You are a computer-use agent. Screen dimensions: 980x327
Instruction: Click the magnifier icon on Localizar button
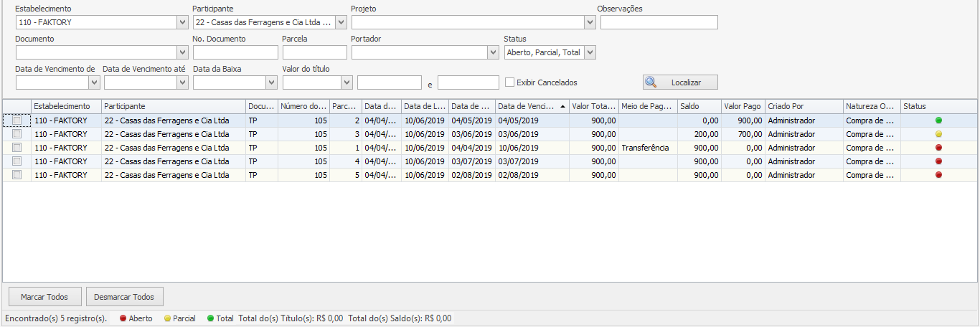651,82
